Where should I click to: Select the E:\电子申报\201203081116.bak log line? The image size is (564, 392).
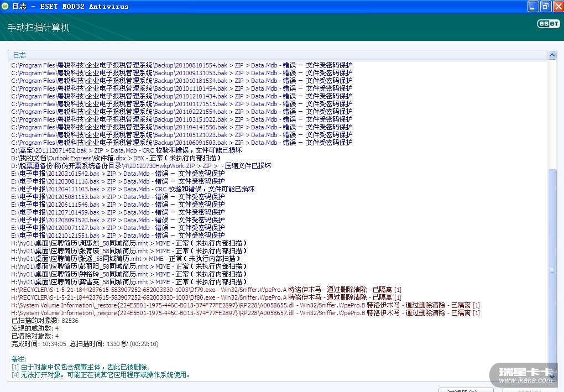tap(118, 181)
